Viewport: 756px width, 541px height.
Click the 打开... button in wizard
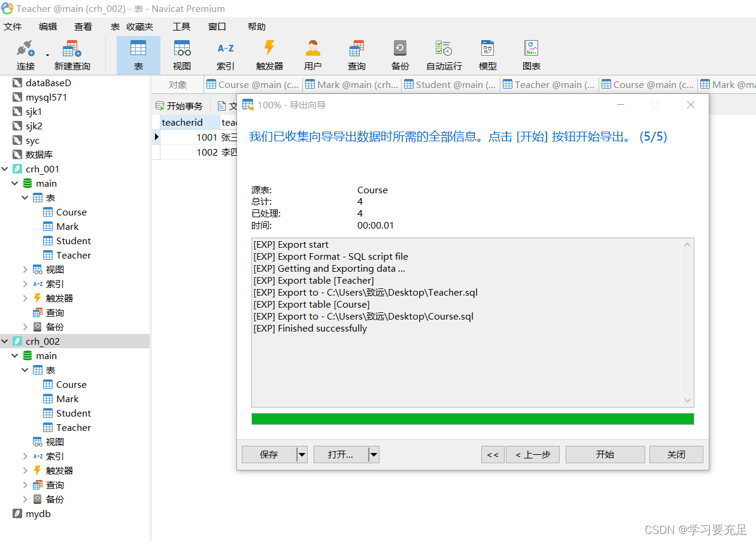click(341, 454)
